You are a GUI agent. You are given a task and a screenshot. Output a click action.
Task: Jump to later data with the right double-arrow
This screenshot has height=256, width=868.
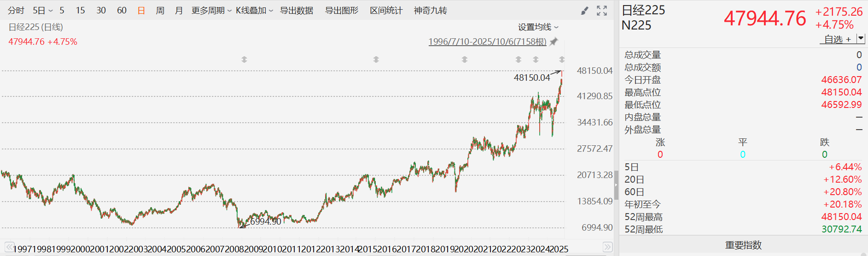(608, 247)
